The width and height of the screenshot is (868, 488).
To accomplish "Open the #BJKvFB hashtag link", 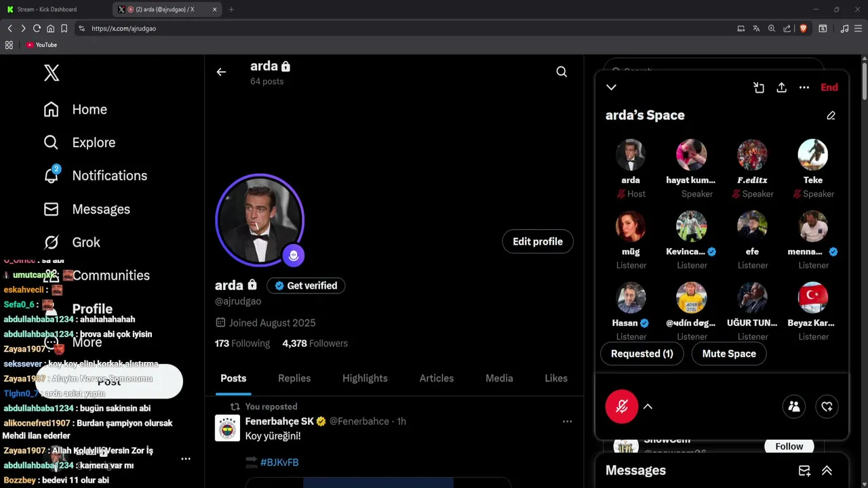I will click(279, 462).
